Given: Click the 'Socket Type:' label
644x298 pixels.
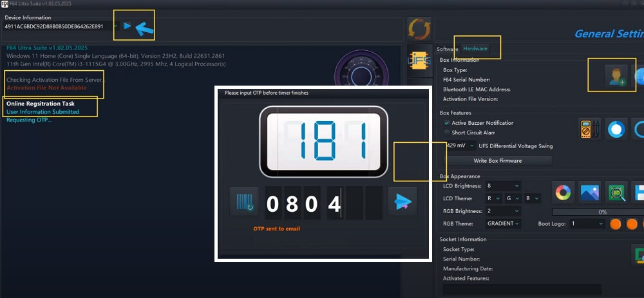Looking at the screenshot, I should coord(459,249).
